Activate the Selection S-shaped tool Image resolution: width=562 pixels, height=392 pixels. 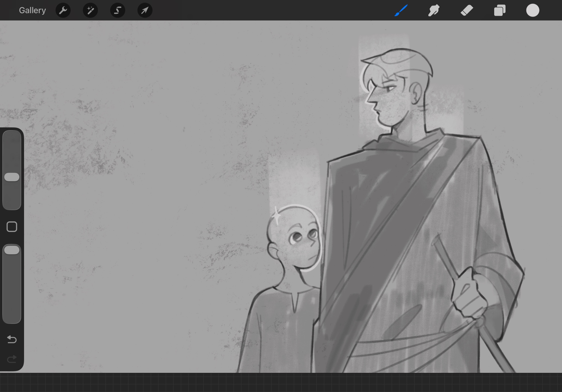click(x=117, y=10)
